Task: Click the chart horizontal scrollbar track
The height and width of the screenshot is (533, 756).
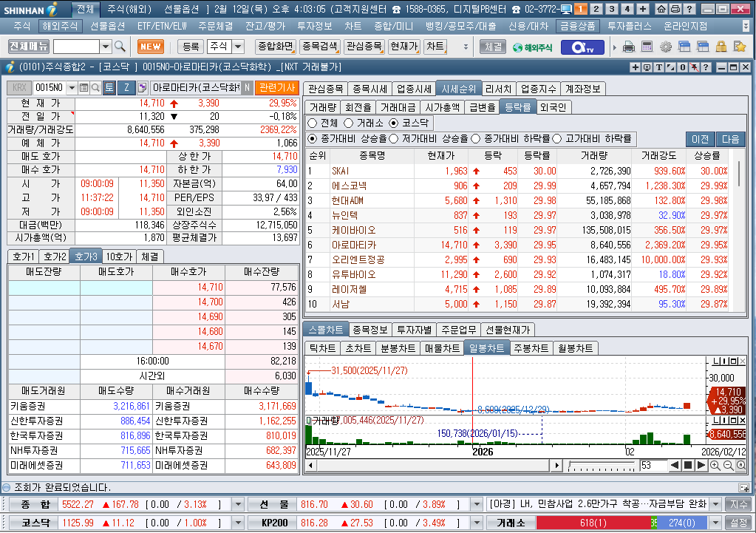Action: point(433,466)
